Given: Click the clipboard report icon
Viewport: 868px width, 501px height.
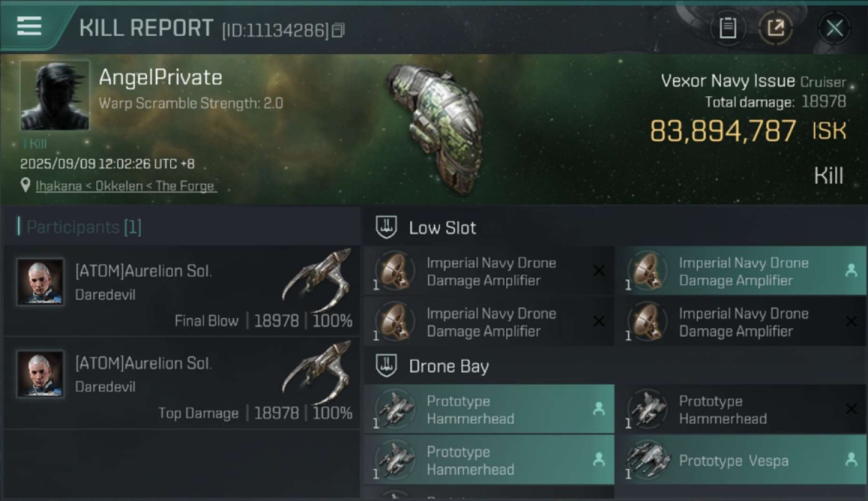Looking at the screenshot, I should (x=727, y=28).
